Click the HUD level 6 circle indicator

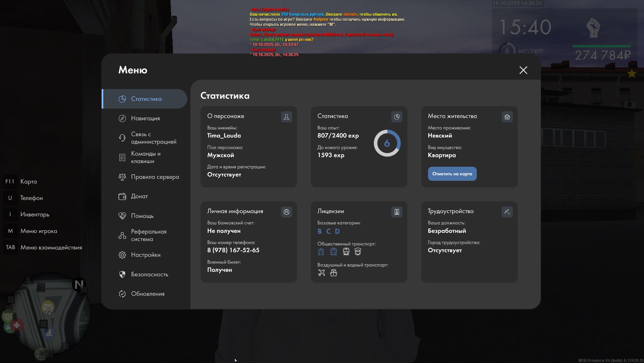[507, 51]
